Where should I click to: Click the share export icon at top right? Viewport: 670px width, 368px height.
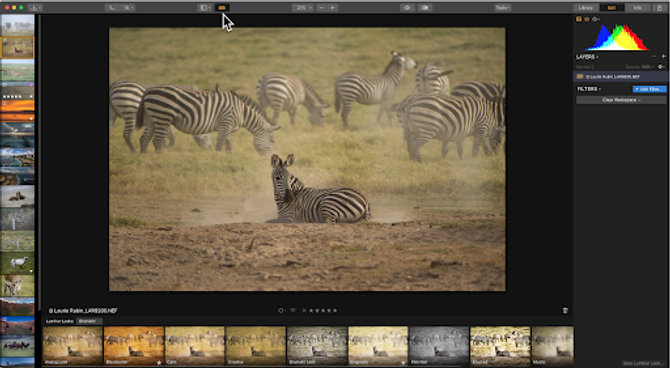click(x=660, y=8)
